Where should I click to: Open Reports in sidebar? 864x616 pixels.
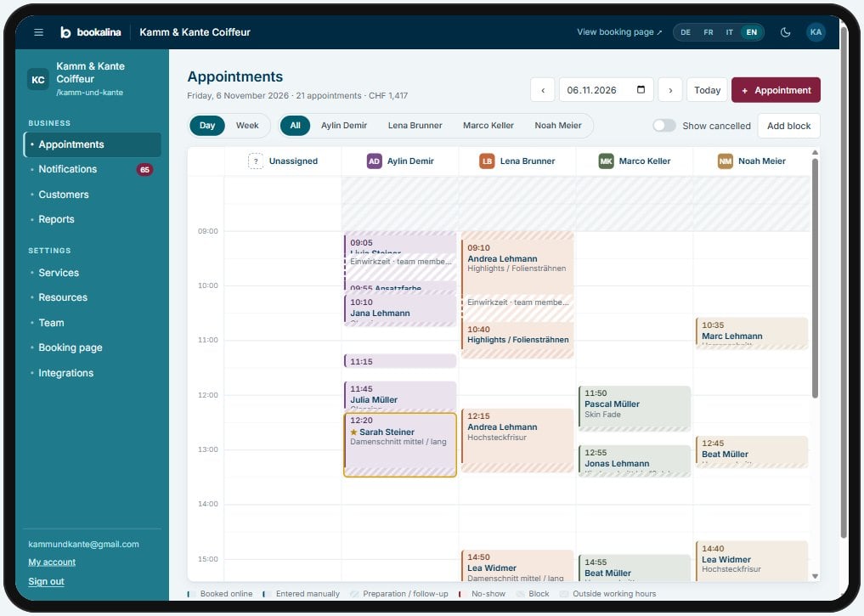[93, 219]
